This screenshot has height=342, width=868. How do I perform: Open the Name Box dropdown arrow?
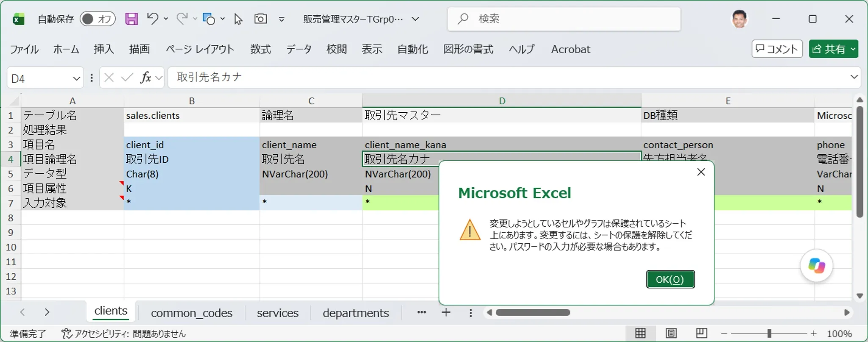coord(76,78)
